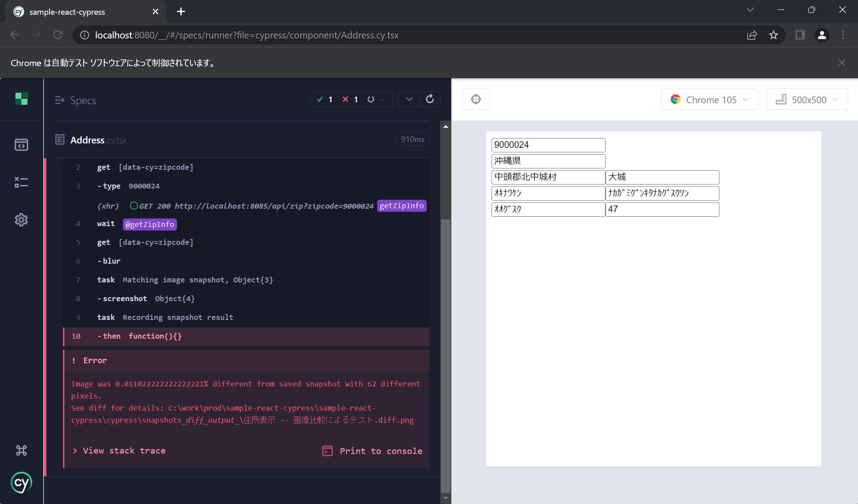The height and width of the screenshot is (504, 858).
Task: Toggle the pending tests filter
Action: pyautogui.click(x=375, y=99)
